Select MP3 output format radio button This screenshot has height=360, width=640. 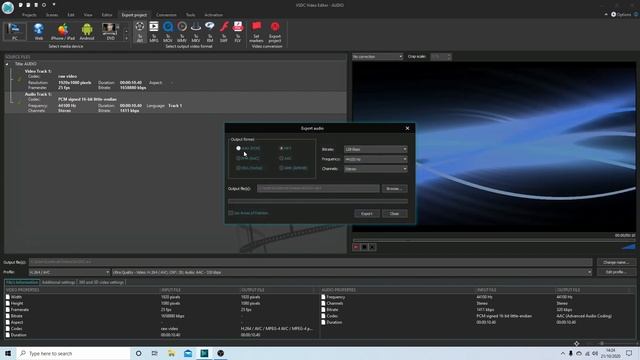click(281, 148)
